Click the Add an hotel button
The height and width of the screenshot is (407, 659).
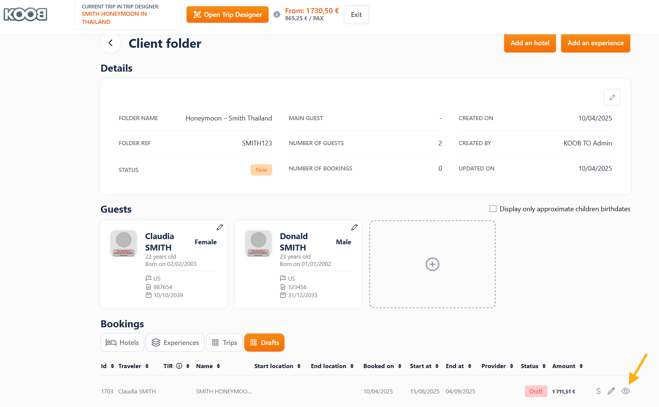click(x=529, y=43)
